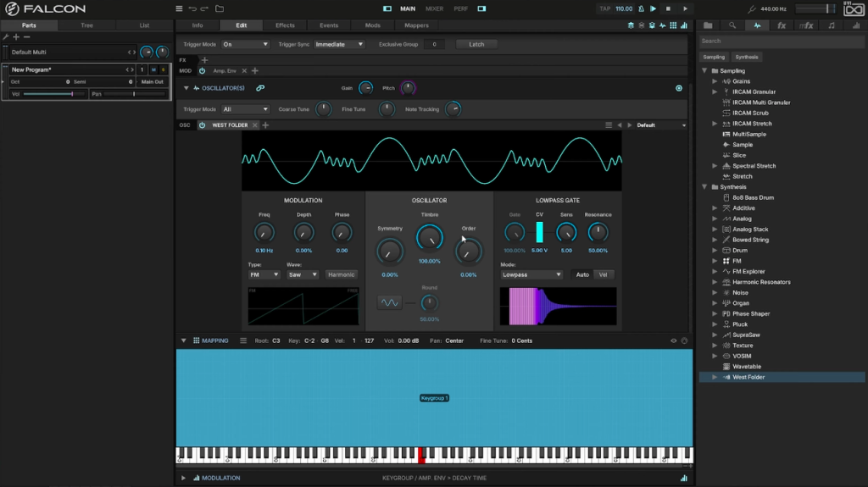Open the preferences wrench icon in the top bar
This screenshot has height=487, width=868.
point(751,8)
